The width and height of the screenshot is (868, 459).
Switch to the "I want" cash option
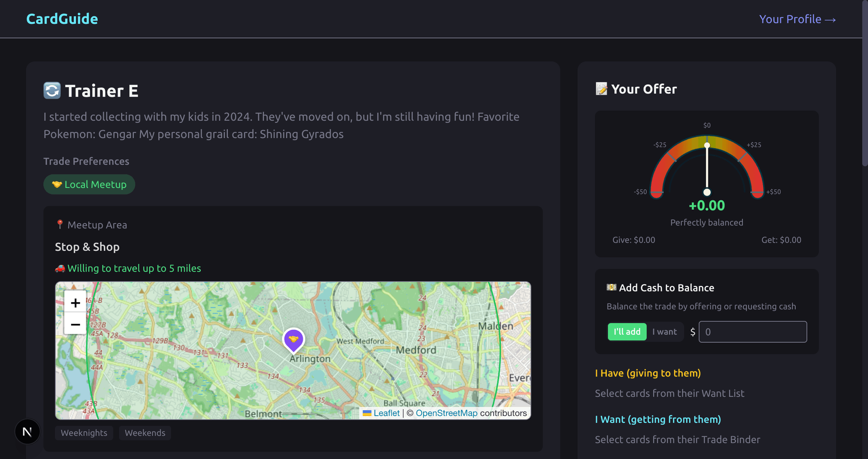tap(664, 332)
